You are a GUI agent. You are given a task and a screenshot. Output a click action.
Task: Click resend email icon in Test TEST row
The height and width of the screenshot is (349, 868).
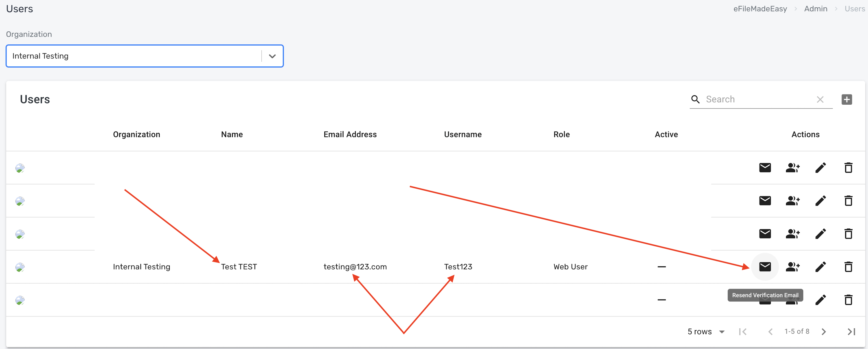tap(765, 267)
